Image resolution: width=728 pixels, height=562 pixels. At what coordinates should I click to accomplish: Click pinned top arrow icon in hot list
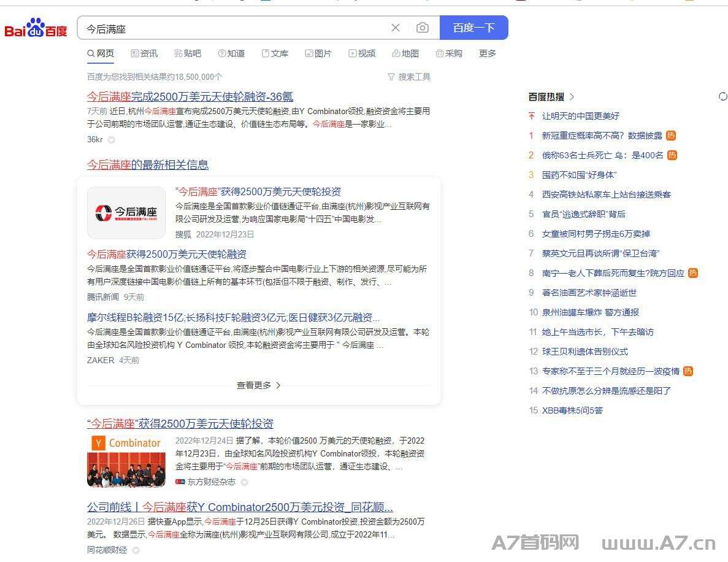pos(532,116)
